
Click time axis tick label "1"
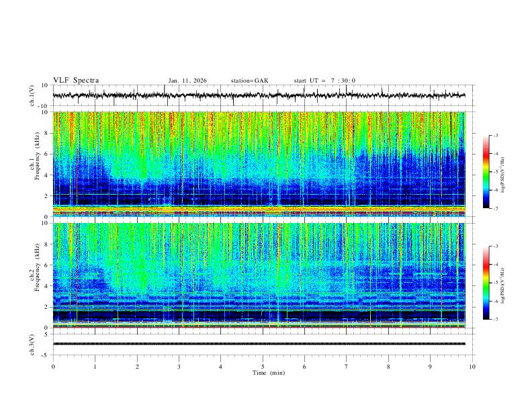coord(95,367)
